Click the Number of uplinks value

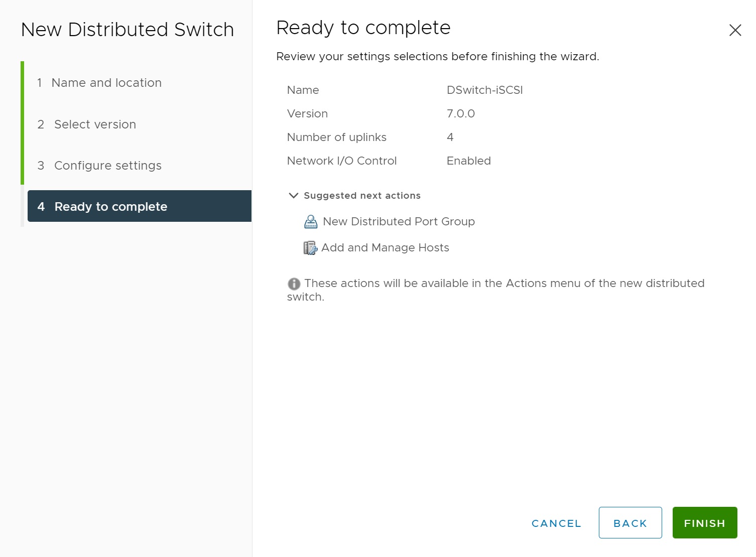click(450, 137)
